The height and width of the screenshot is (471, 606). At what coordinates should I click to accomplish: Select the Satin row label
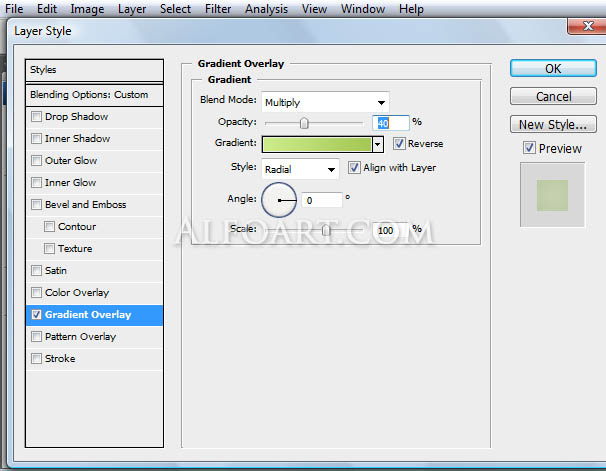pos(56,270)
